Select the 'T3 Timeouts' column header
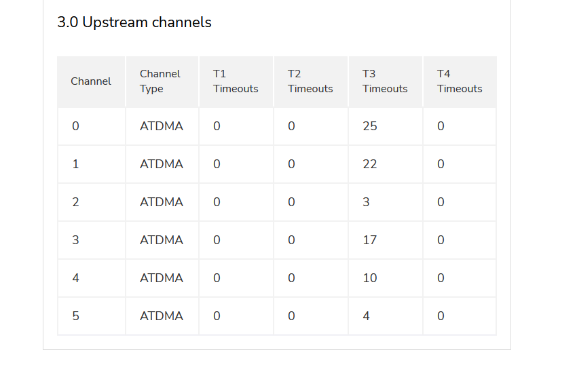 pos(385,81)
